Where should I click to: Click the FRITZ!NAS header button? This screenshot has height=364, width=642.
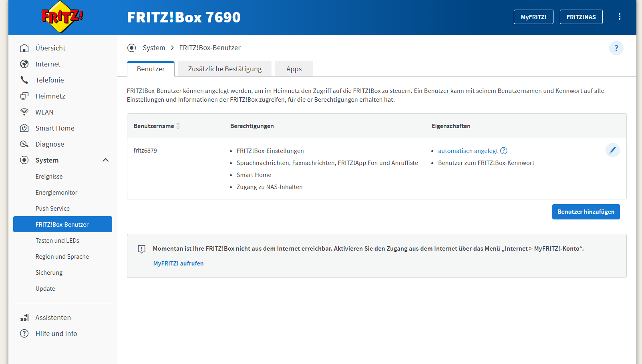[x=581, y=17]
